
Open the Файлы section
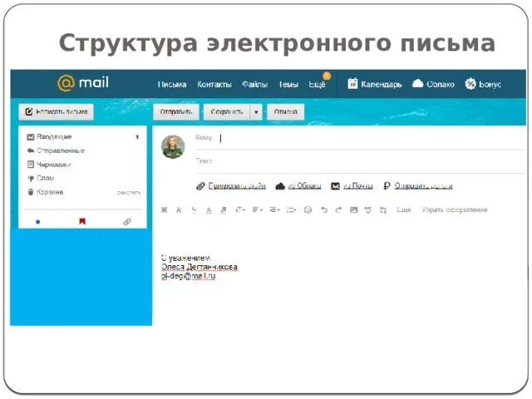pyautogui.click(x=255, y=84)
